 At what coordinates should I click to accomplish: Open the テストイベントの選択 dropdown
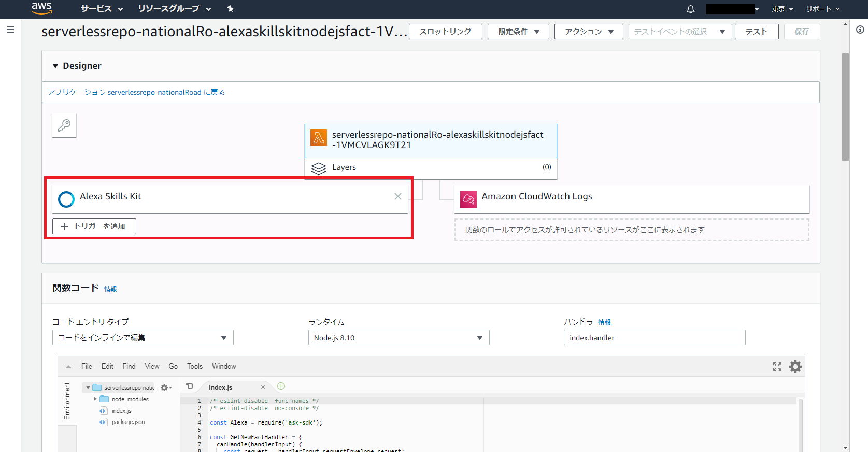(x=680, y=32)
